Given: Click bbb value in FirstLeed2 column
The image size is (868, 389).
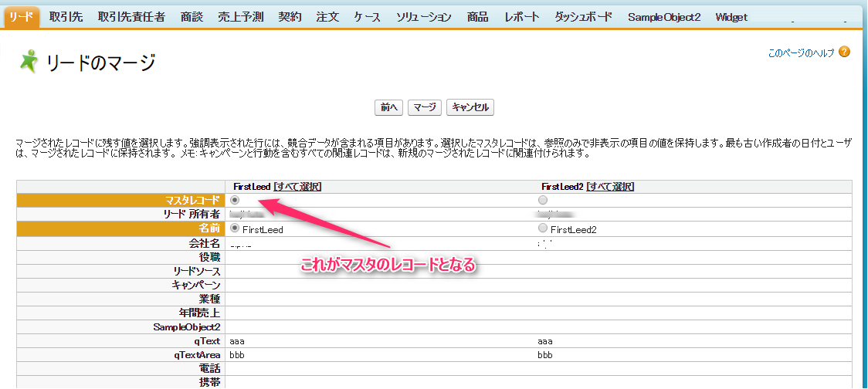Looking at the screenshot, I should (545, 355).
